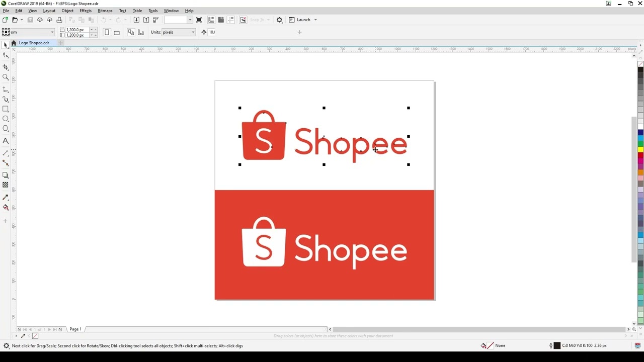Toggle Current page layout button
Image resolution: width=644 pixels, height=362 pixels.
click(x=141, y=32)
